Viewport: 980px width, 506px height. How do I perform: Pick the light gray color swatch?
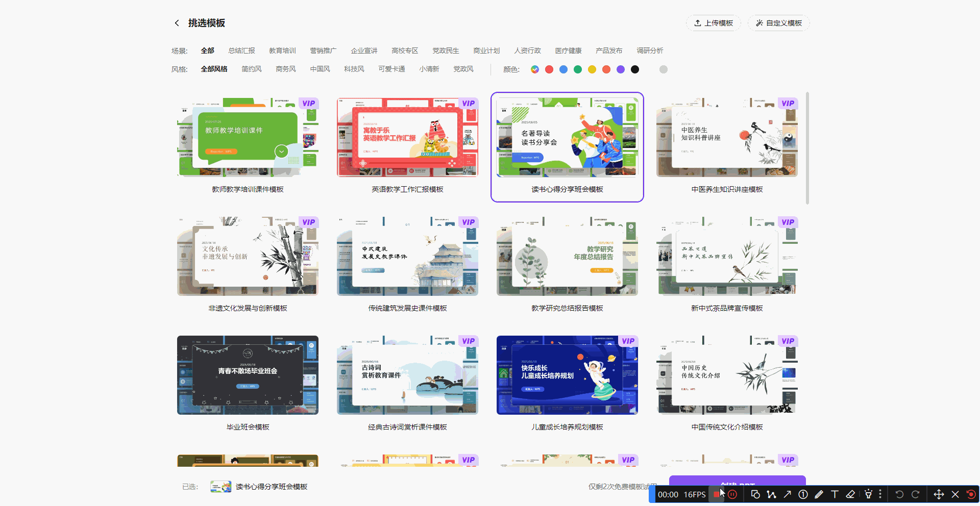664,69
